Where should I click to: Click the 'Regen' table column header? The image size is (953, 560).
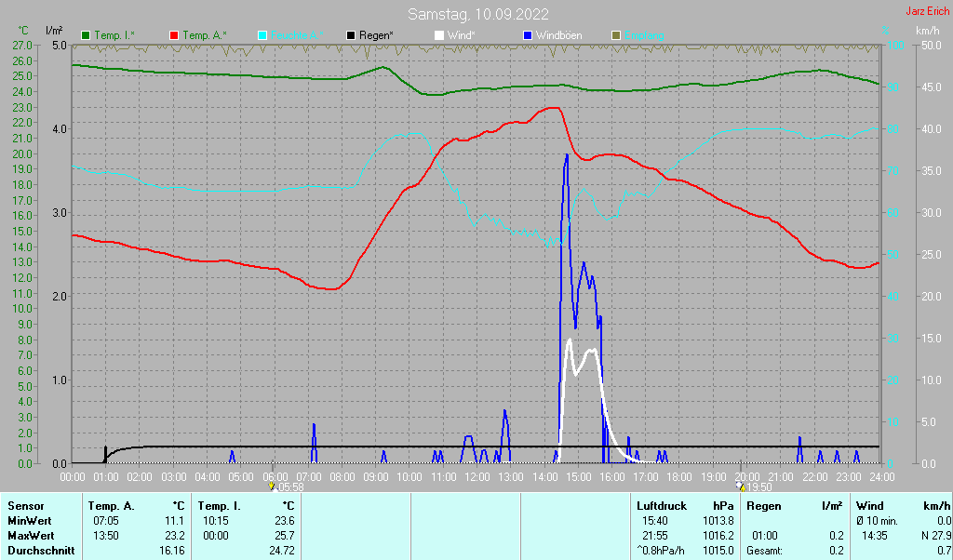(764, 506)
